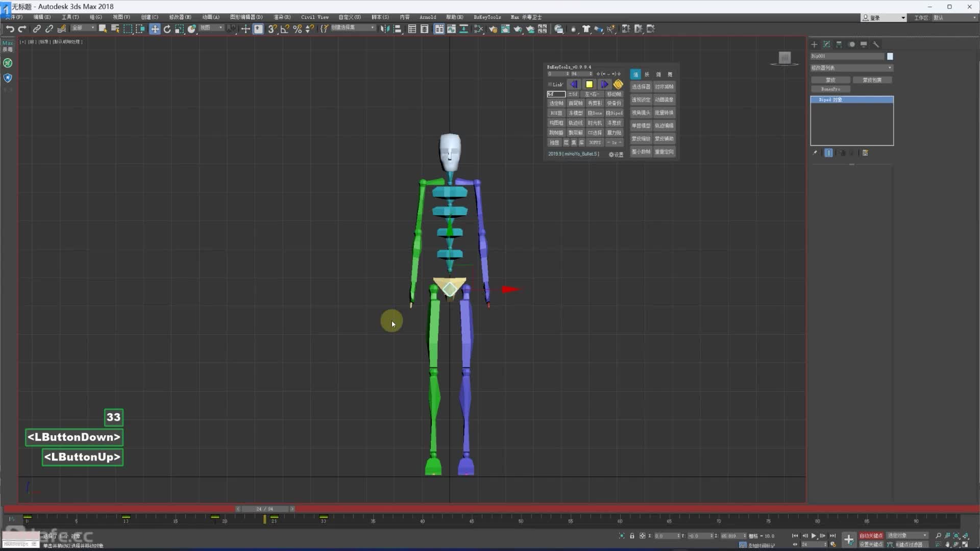
Task: Click the Bip001 object color swatch
Action: (890, 56)
